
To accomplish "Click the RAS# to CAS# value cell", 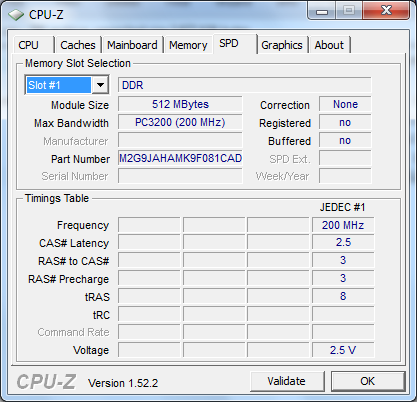I will [343, 260].
